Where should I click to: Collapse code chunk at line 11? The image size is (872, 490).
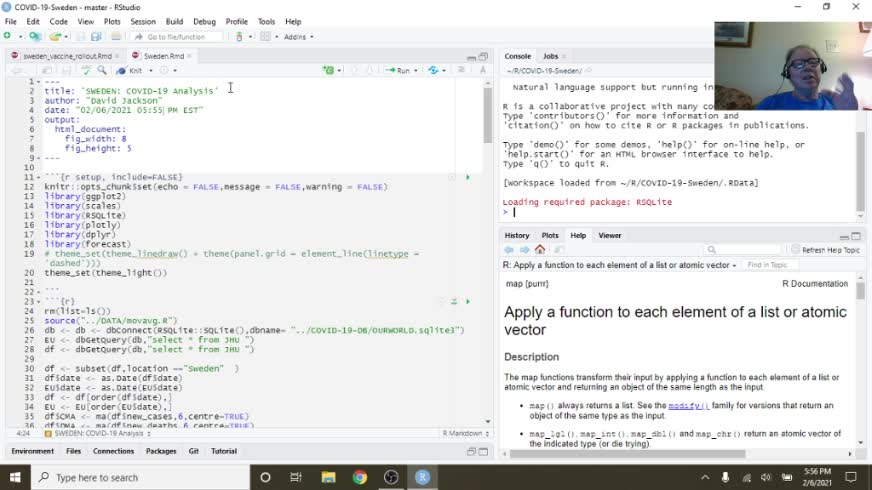pyautogui.click(x=39, y=177)
